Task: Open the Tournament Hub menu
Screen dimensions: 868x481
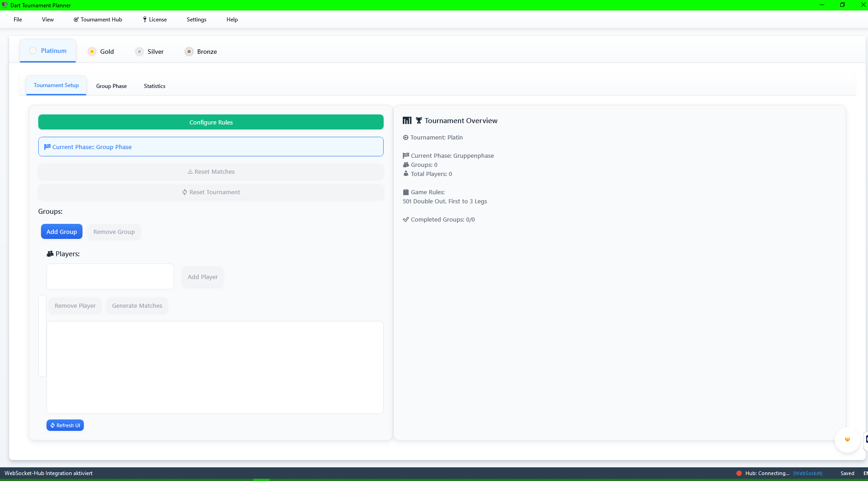Action: coord(98,20)
